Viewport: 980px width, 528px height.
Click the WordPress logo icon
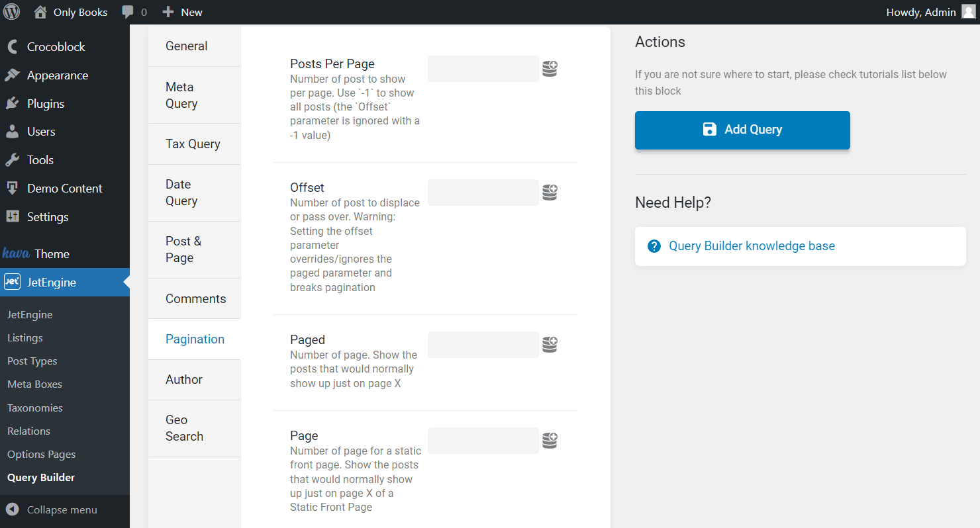pos(12,12)
